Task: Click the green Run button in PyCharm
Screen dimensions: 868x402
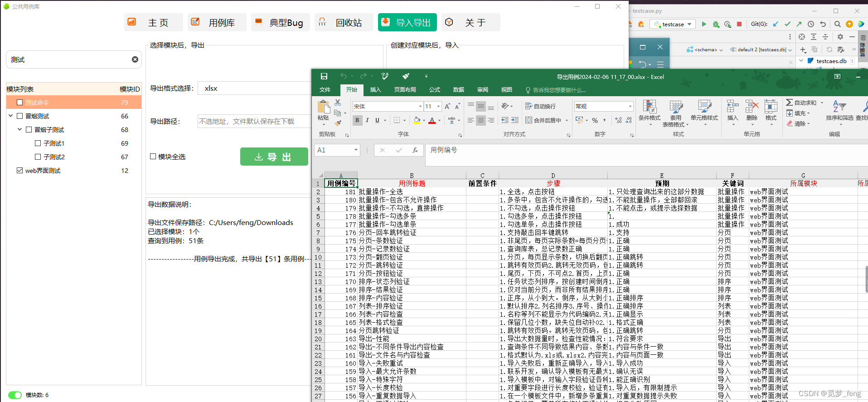Action: (704, 24)
